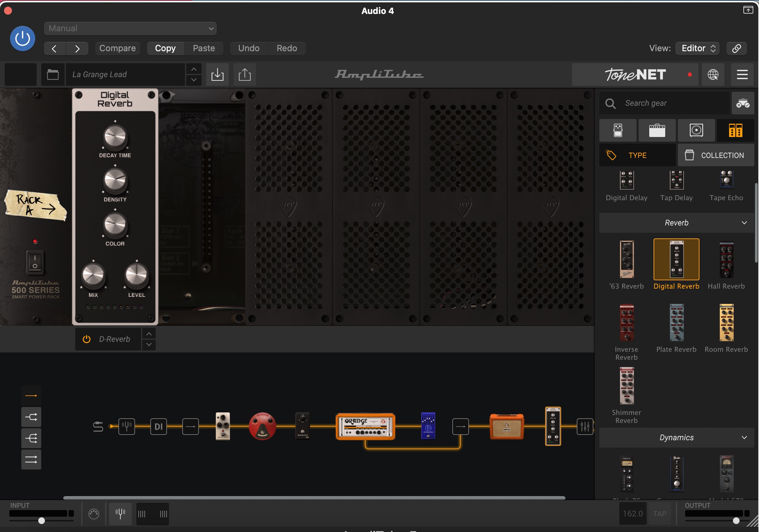759x532 pixels.
Task: Click D-Reverb preset down chevron
Action: click(x=149, y=344)
